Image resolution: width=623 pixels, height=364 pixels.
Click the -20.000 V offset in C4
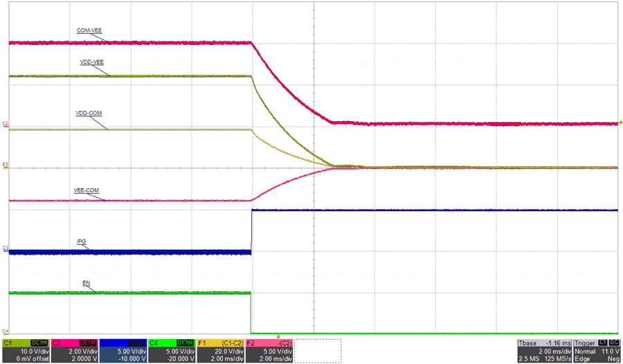point(181,359)
